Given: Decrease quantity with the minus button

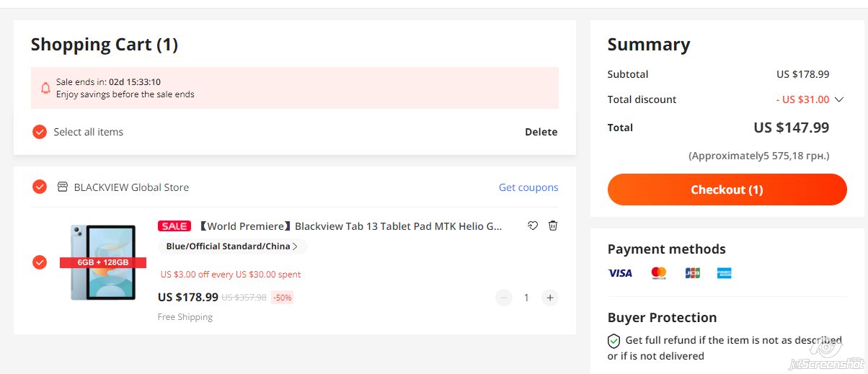Looking at the screenshot, I should click(503, 298).
